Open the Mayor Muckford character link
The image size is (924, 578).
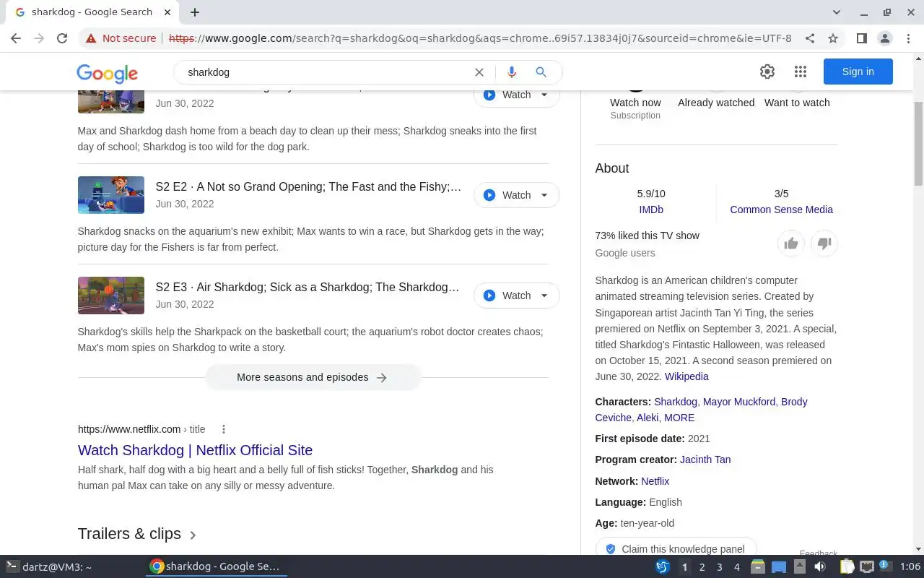click(739, 402)
